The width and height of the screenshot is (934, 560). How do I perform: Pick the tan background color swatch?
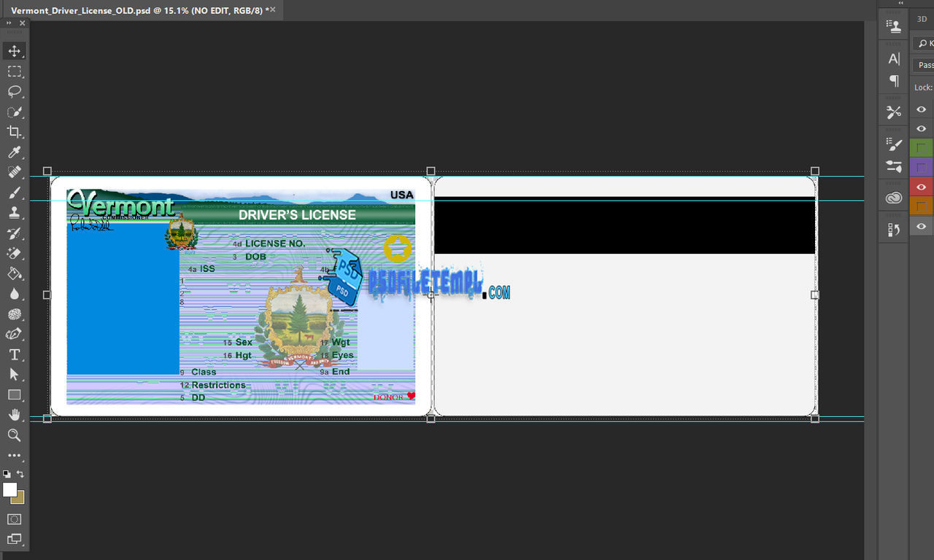[x=20, y=499]
